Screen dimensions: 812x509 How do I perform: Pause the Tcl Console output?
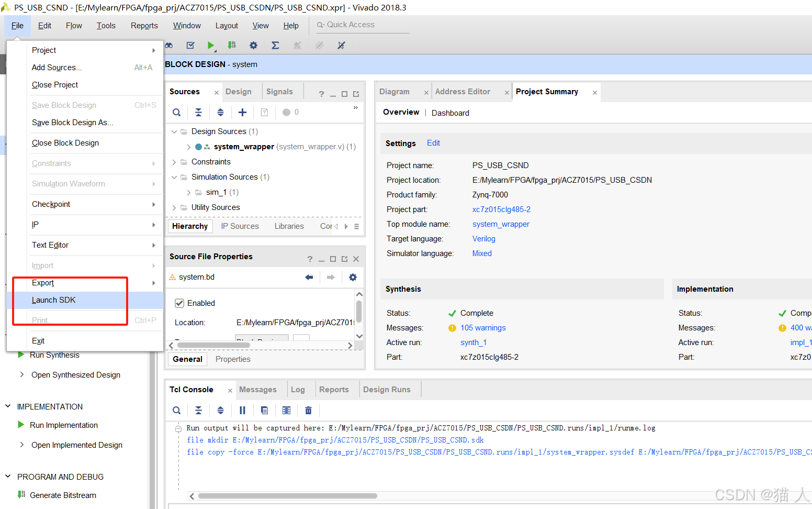click(x=242, y=410)
